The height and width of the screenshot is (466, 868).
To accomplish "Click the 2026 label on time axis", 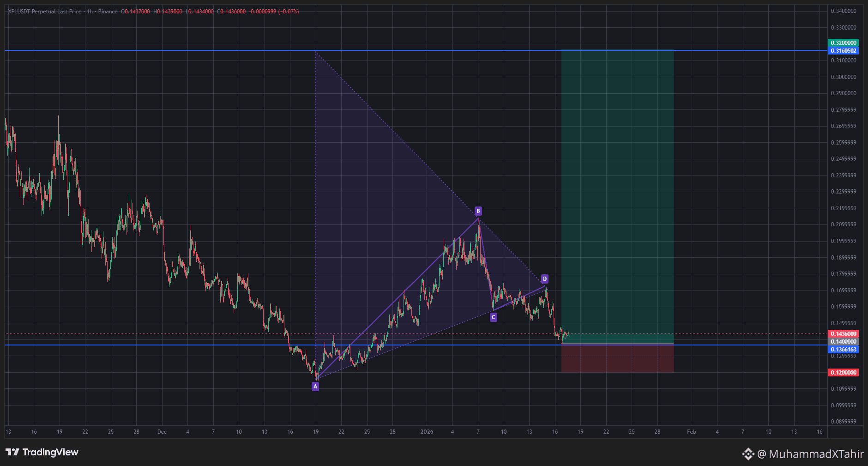I will pyautogui.click(x=427, y=432).
